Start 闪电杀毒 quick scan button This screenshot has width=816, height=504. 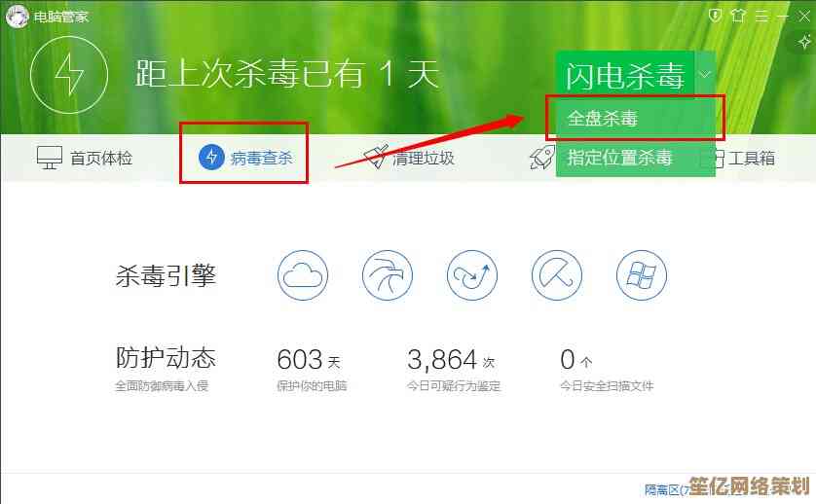point(624,75)
